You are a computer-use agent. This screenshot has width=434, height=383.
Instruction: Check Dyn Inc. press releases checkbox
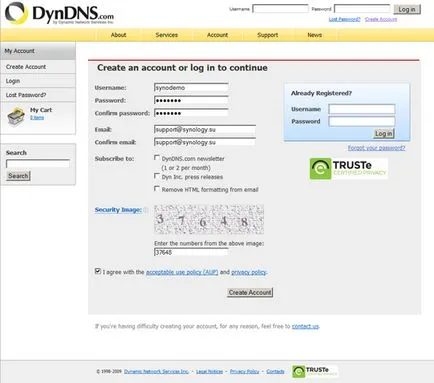[157, 176]
